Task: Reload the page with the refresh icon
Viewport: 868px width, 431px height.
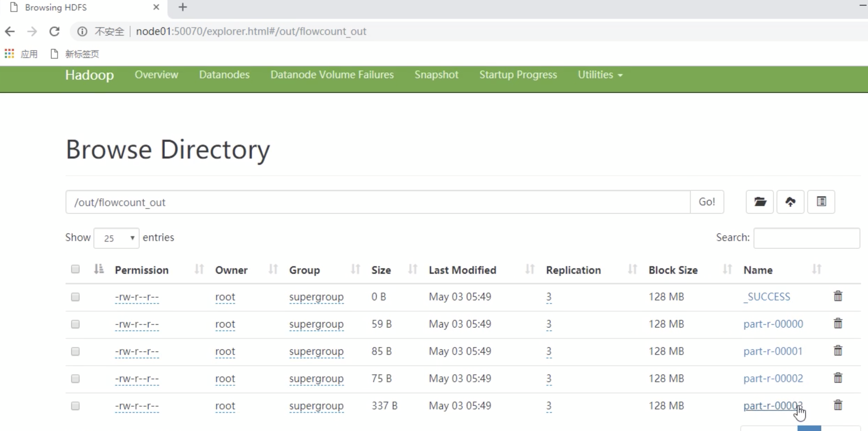Action: [54, 31]
